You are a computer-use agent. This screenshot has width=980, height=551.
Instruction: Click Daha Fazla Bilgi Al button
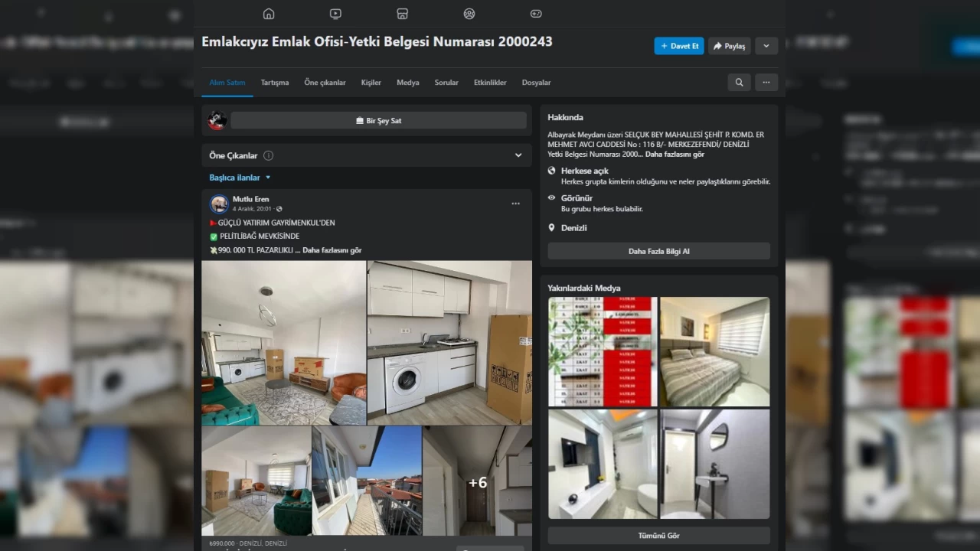pyautogui.click(x=658, y=251)
